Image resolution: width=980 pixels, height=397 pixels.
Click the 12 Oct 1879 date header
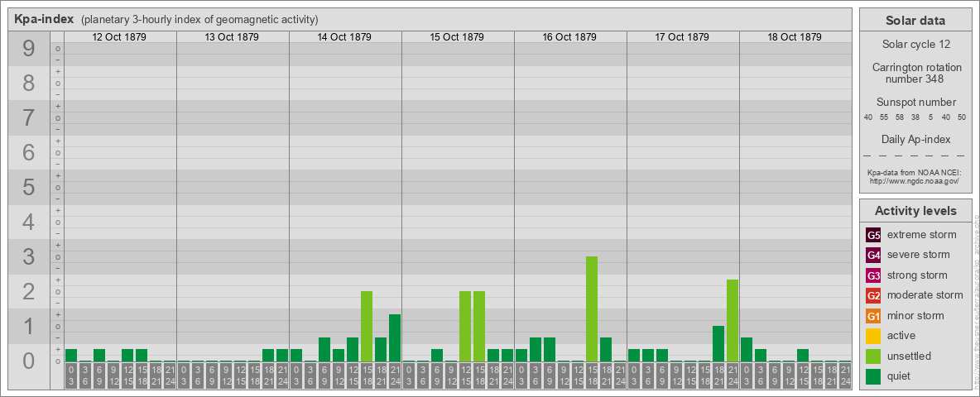pos(118,37)
